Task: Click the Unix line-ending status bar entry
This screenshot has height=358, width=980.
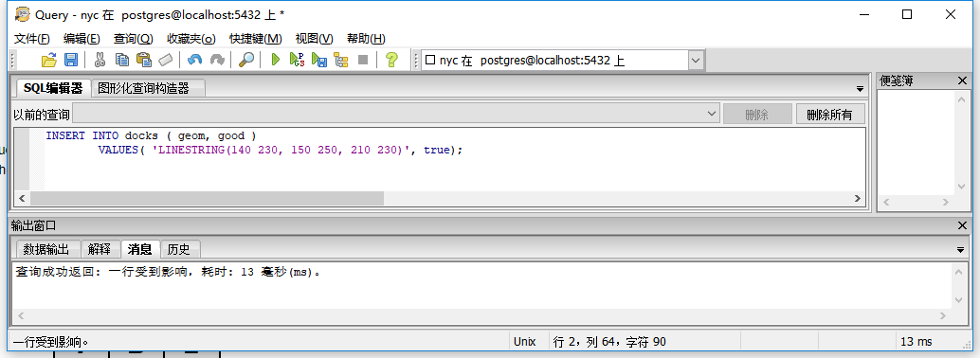Action: pyautogui.click(x=525, y=342)
